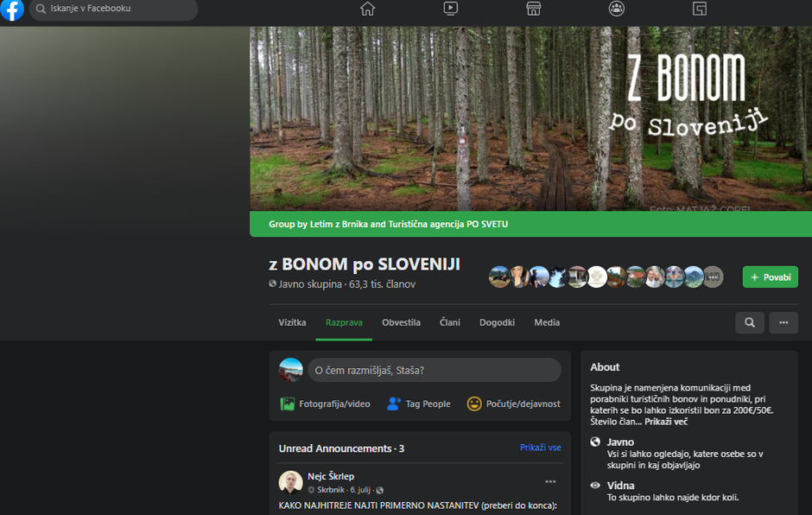This screenshot has height=515, width=812.
Task: Switch to the Obvestila tab
Action: tap(401, 322)
